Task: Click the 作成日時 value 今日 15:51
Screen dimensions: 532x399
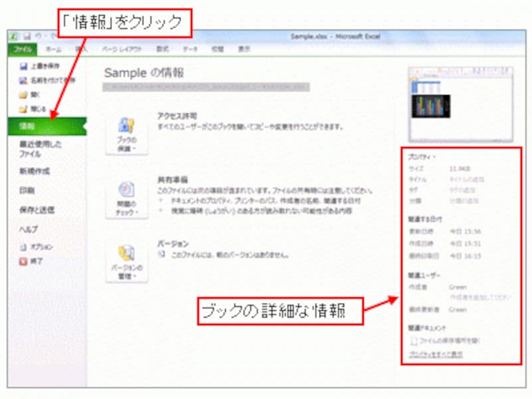Action: [465, 243]
